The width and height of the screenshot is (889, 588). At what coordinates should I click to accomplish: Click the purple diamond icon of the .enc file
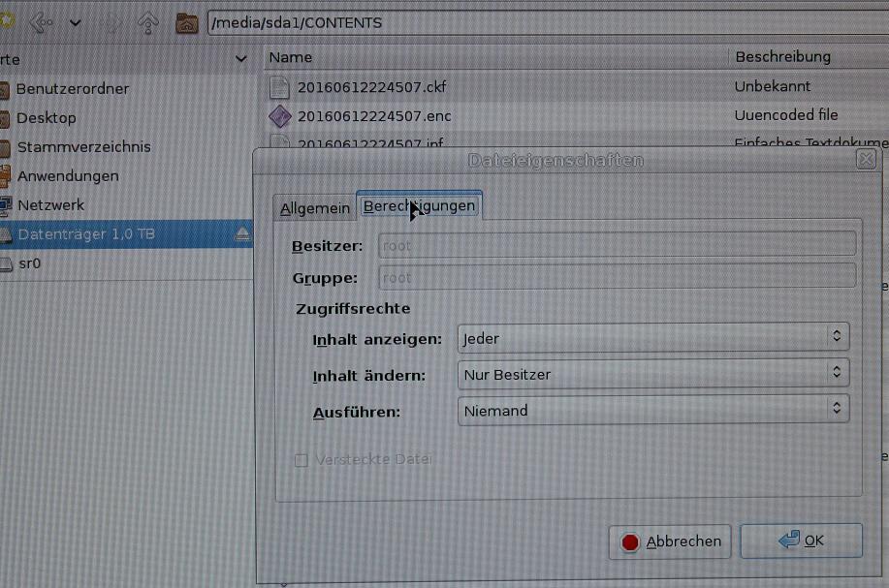click(279, 116)
